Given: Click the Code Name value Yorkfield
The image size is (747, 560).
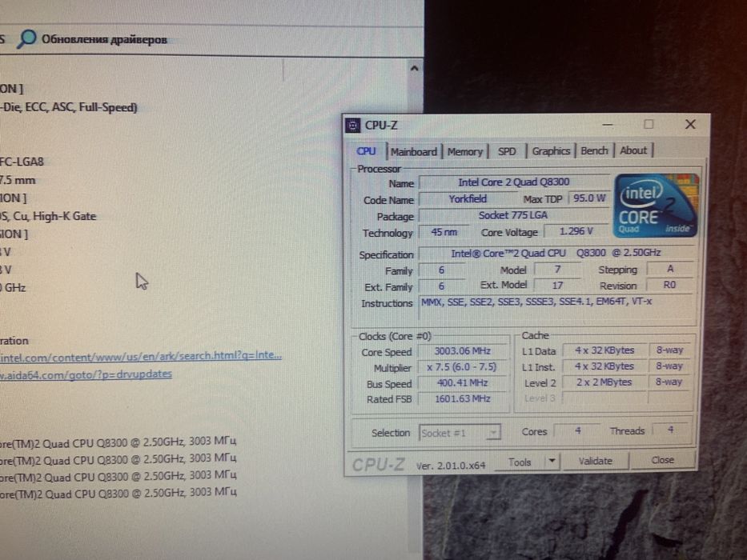Looking at the screenshot, I should pyautogui.click(x=468, y=199).
